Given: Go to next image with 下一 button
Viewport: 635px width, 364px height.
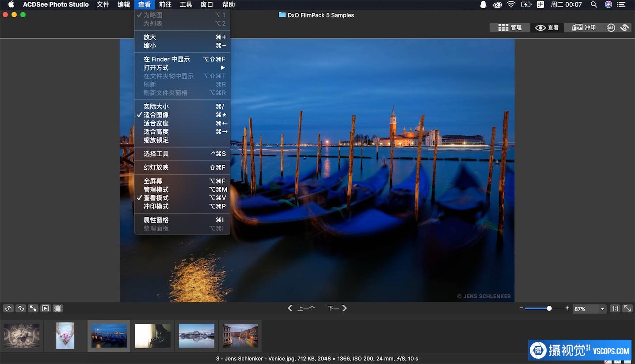Looking at the screenshot, I should coord(337,308).
